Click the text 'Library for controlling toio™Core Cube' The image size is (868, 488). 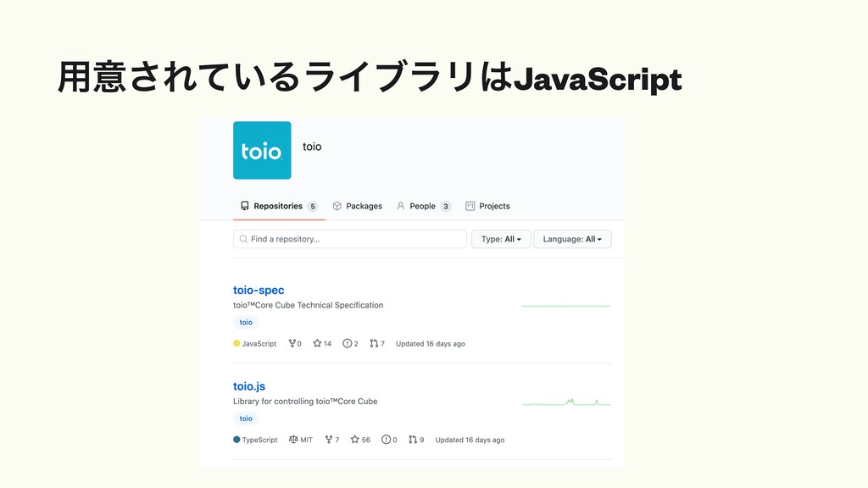click(305, 401)
